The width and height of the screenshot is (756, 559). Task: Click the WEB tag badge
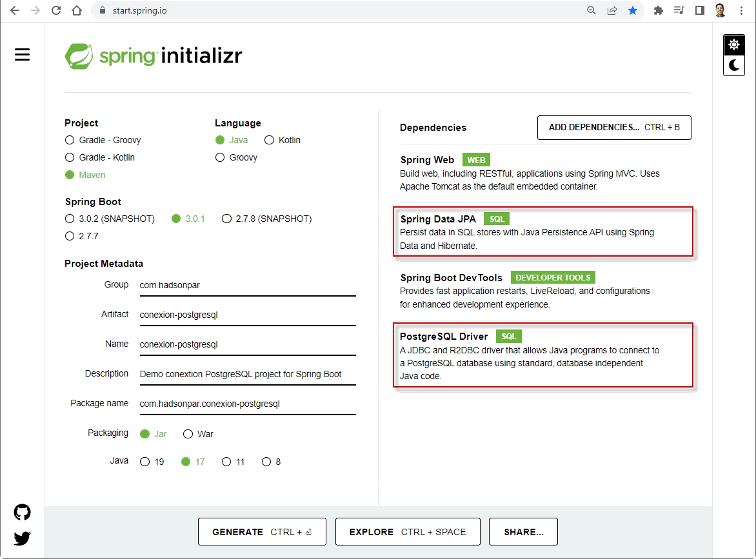click(x=476, y=160)
